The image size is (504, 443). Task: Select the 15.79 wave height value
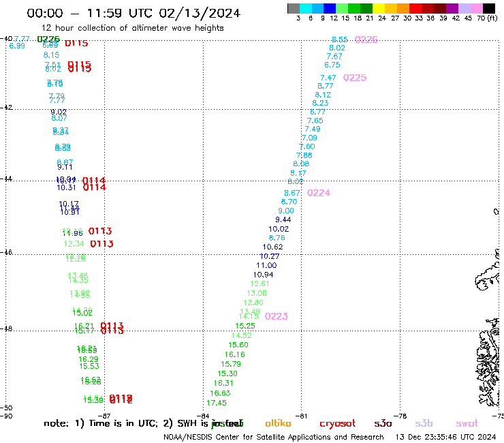tap(231, 364)
